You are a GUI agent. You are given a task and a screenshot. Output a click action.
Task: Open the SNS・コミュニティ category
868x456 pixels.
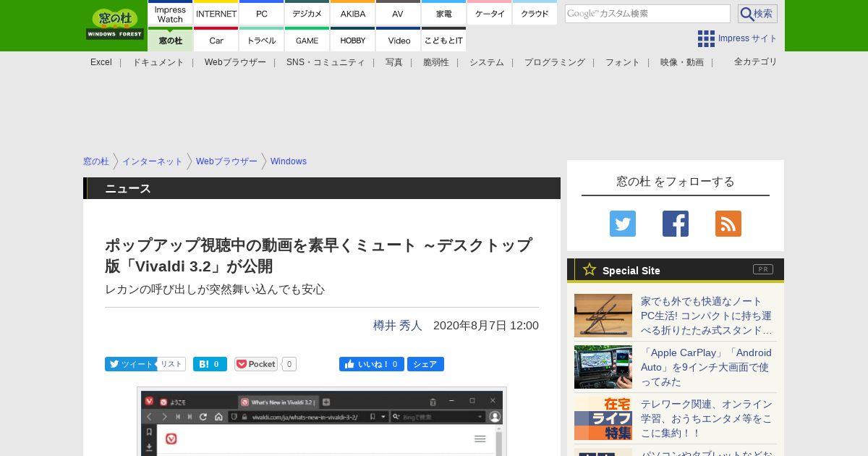tap(325, 62)
